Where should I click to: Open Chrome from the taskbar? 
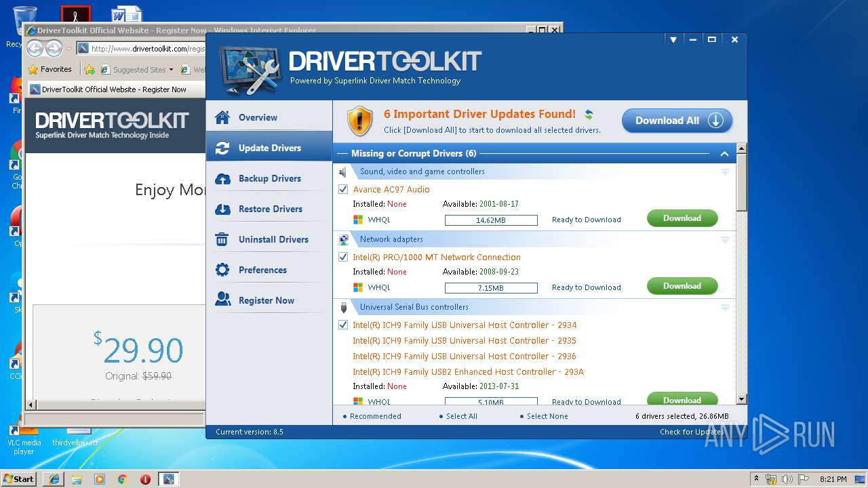122,479
